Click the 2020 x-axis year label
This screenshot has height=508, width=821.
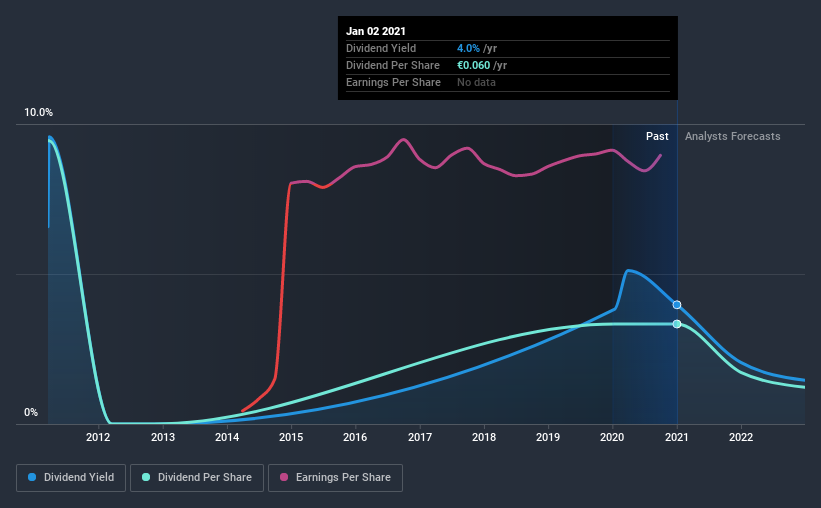point(612,437)
